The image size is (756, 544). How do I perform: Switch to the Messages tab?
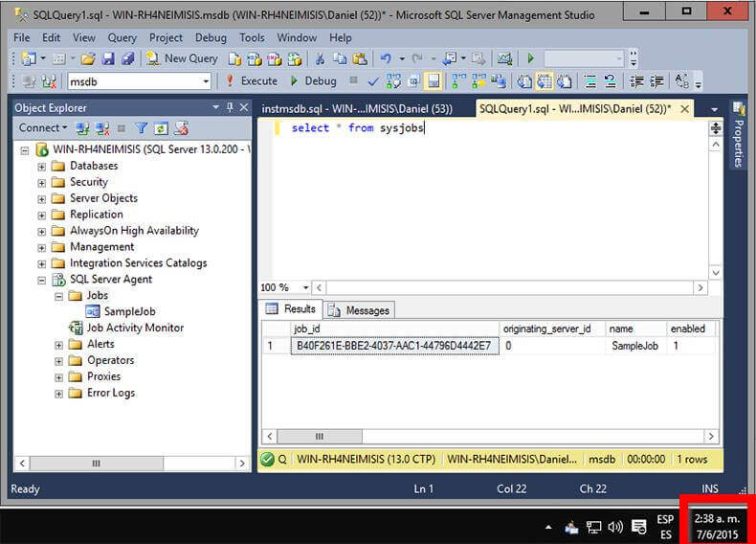360,310
